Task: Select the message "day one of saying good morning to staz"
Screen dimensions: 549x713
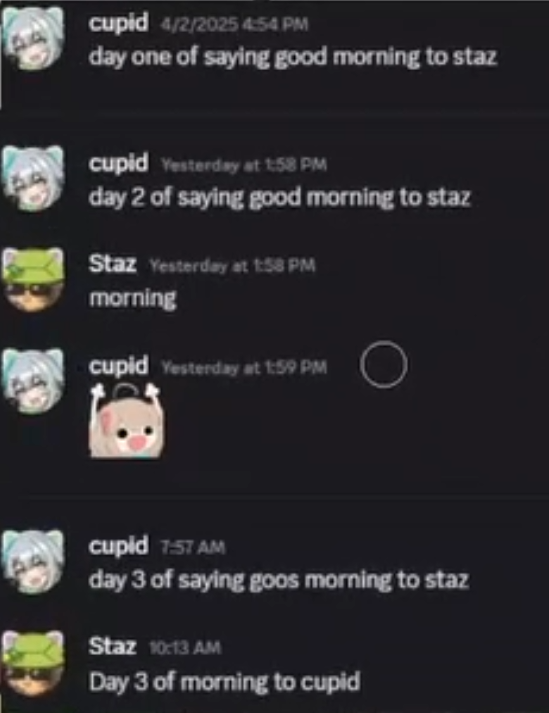Action: coord(292,58)
